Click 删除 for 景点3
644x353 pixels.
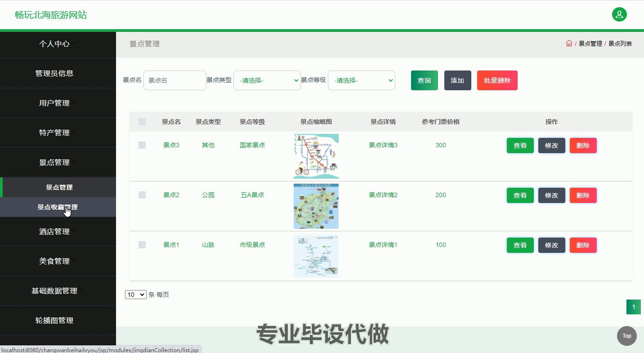tap(583, 146)
